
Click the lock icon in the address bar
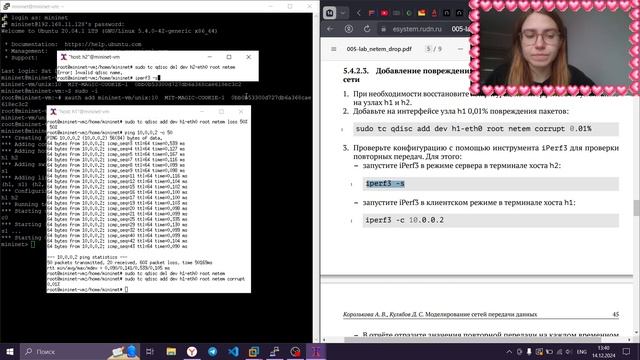(383, 29)
